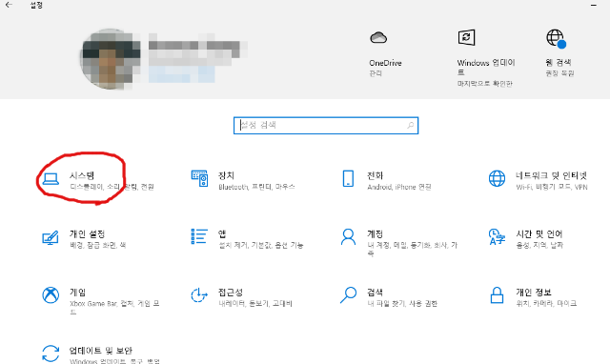Screen dimensions: 610x364
Task: Click the 관리 text under OneDrive
Action: pos(376,73)
